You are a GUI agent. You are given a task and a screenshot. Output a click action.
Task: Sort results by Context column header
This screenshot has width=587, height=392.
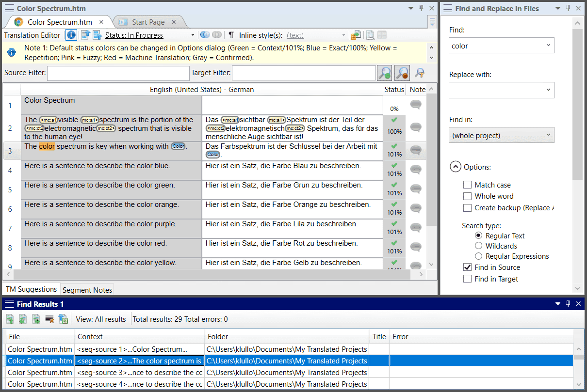pos(140,337)
